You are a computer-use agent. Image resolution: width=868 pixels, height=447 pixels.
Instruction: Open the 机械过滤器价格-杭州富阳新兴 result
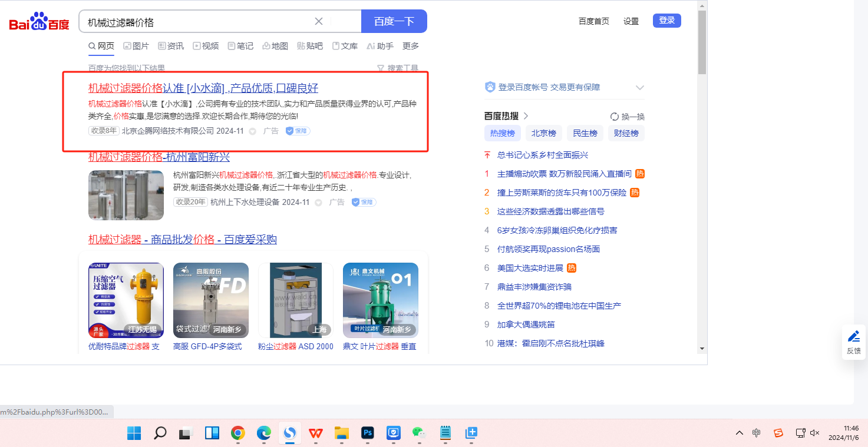pyautogui.click(x=159, y=157)
